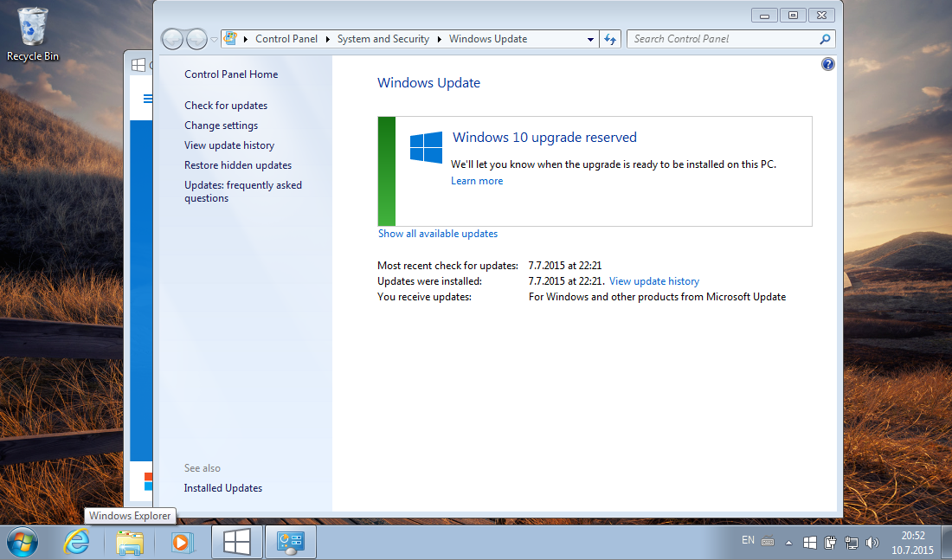
Task: Open Updates: frequently asked questions
Action: [x=243, y=191]
